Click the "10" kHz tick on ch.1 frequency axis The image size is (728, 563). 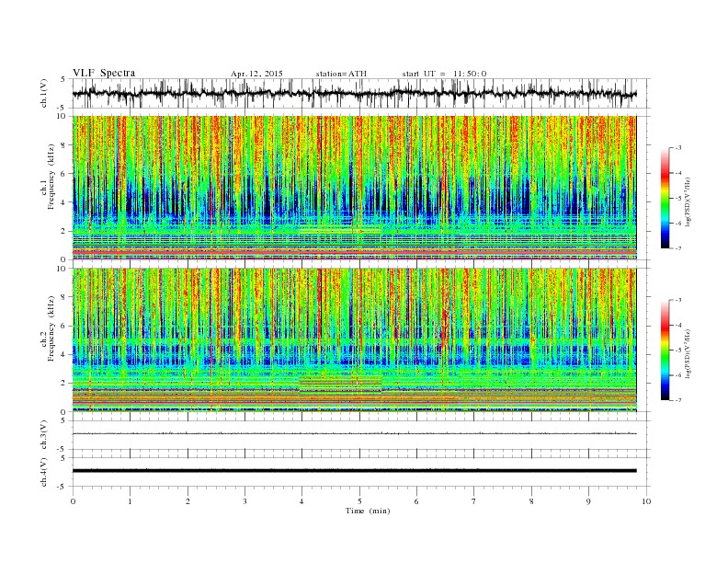click(x=63, y=116)
